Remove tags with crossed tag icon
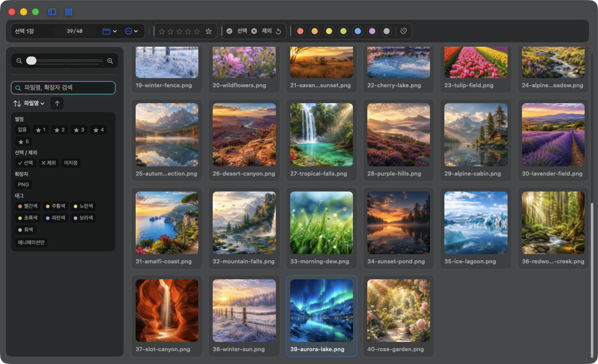 (403, 31)
